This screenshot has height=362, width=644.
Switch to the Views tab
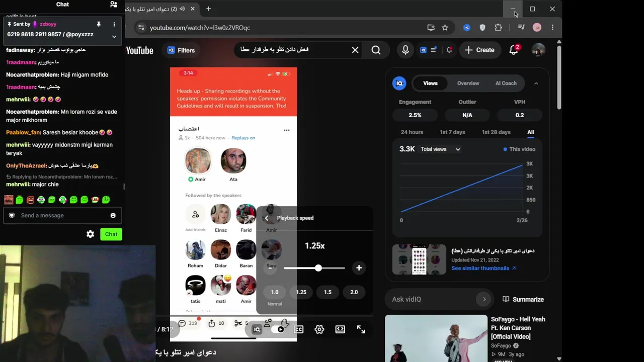click(430, 83)
